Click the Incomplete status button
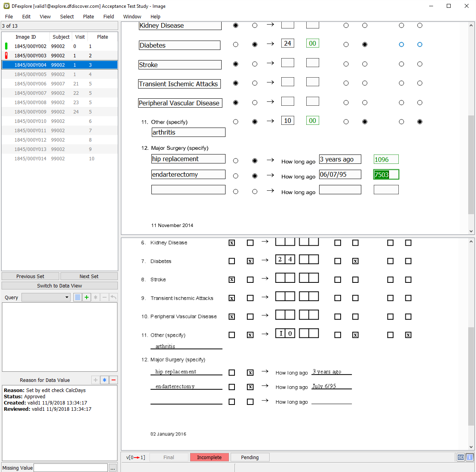The image size is (476, 472). (x=209, y=457)
